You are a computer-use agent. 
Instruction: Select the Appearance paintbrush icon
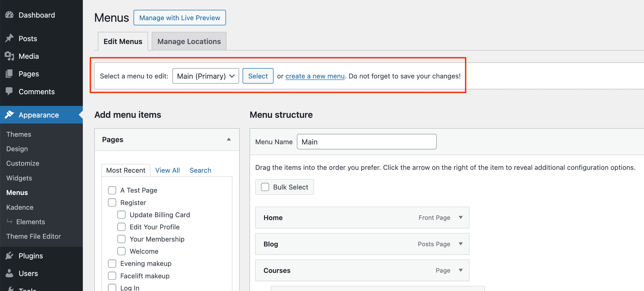9,115
